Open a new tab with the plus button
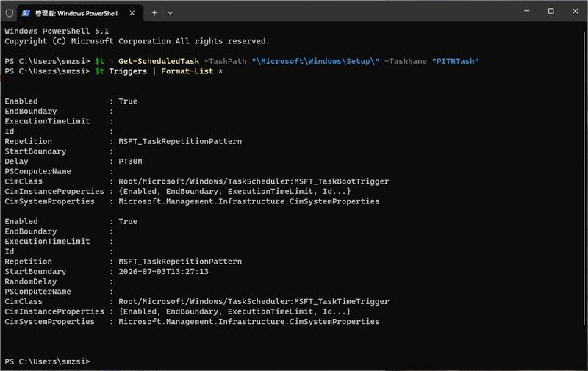 [x=154, y=13]
